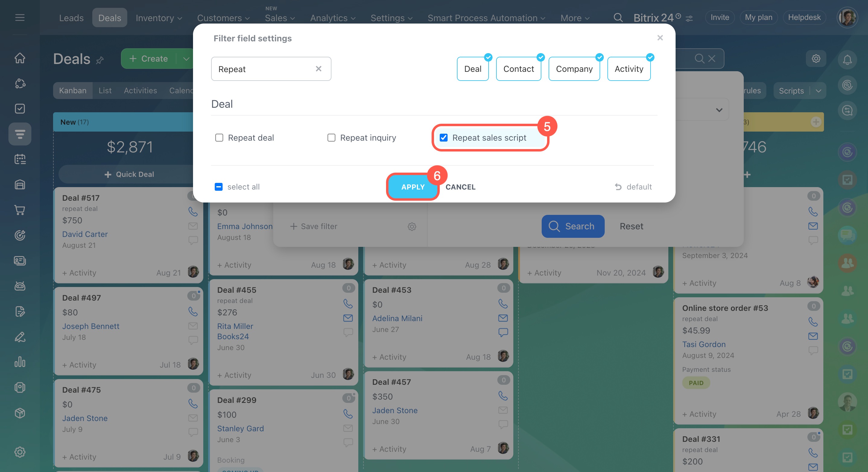Open the home icon in left sidebar

[20, 58]
